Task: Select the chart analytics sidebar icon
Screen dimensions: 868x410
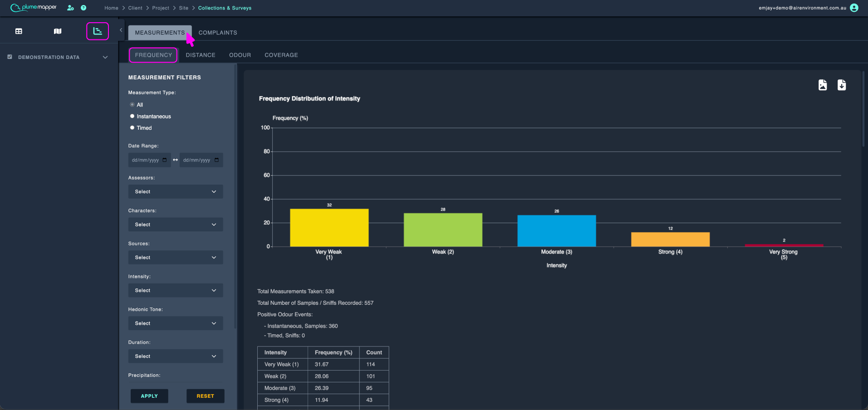Action: tap(98, 31)
